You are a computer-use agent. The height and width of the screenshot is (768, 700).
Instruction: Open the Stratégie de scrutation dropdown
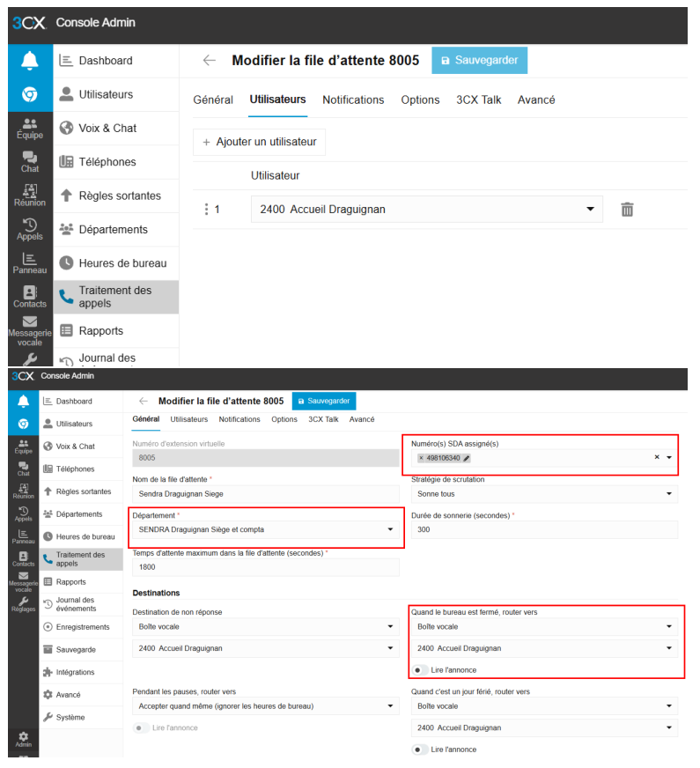[544, 494]
